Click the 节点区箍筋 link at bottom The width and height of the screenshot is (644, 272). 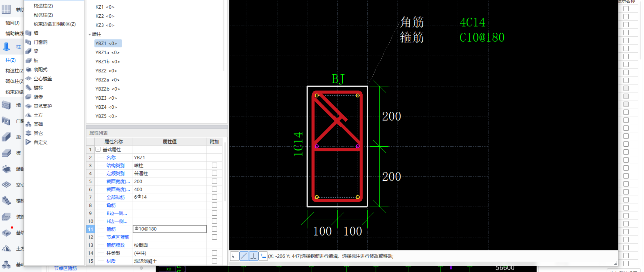[x=65, y=268]
